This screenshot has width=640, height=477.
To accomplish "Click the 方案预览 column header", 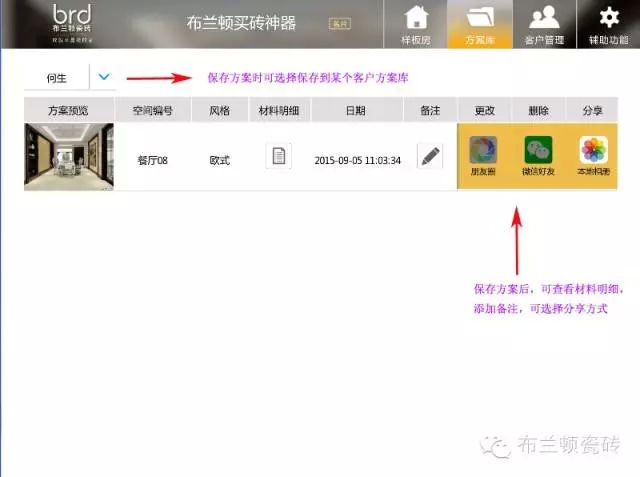I will [x=68, y=110].
